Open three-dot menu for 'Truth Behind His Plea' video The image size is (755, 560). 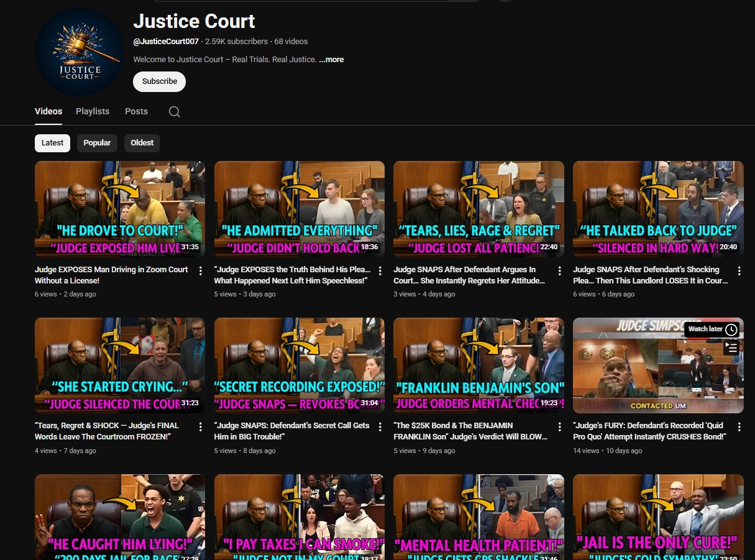[x=380, y=271]
